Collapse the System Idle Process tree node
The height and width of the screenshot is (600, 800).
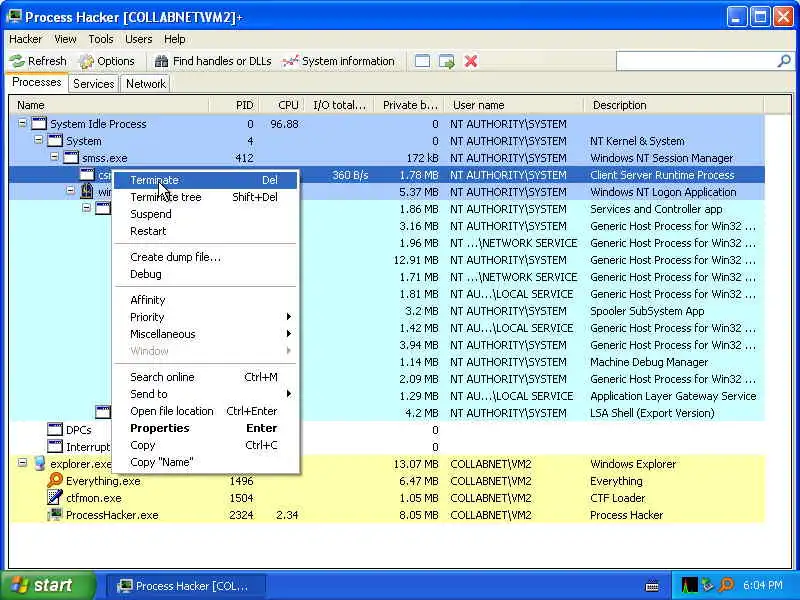(22, 123)
